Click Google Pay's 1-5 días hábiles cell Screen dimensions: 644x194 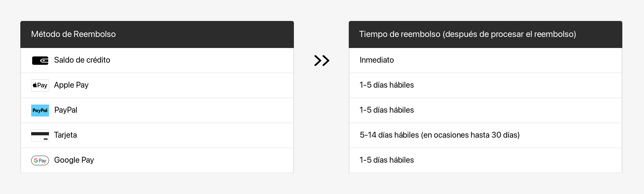tap(386, 160)
